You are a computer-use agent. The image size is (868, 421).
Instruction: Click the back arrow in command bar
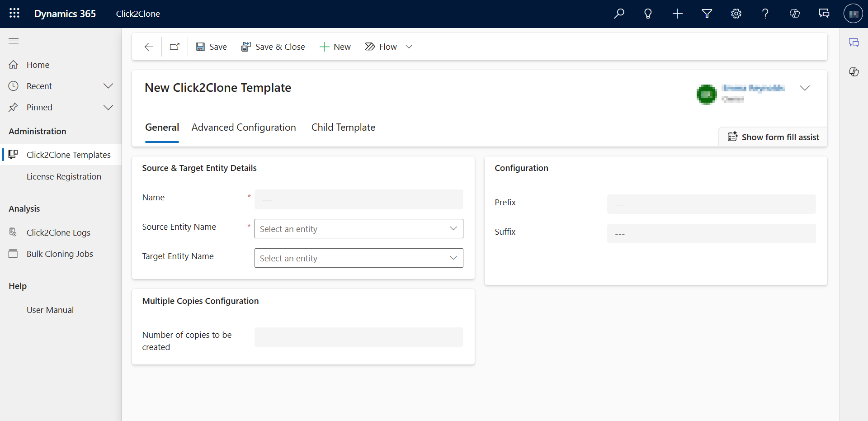[x=149, y=47]
